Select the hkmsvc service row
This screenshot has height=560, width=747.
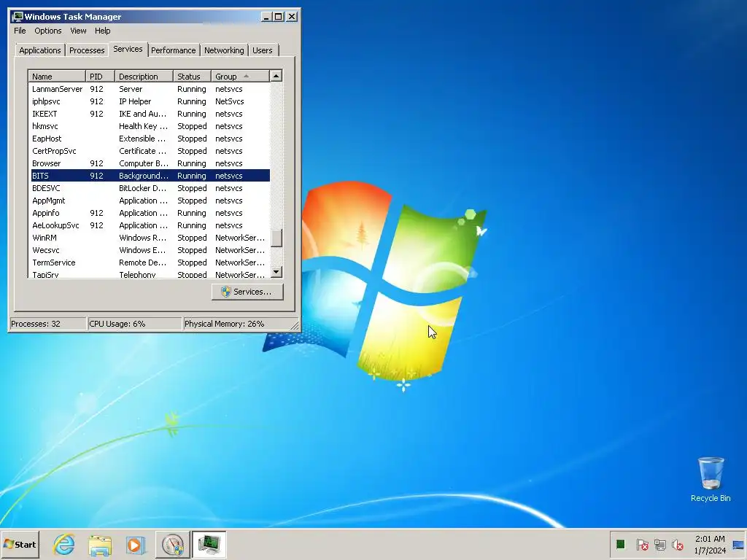[x=150, y=126]
